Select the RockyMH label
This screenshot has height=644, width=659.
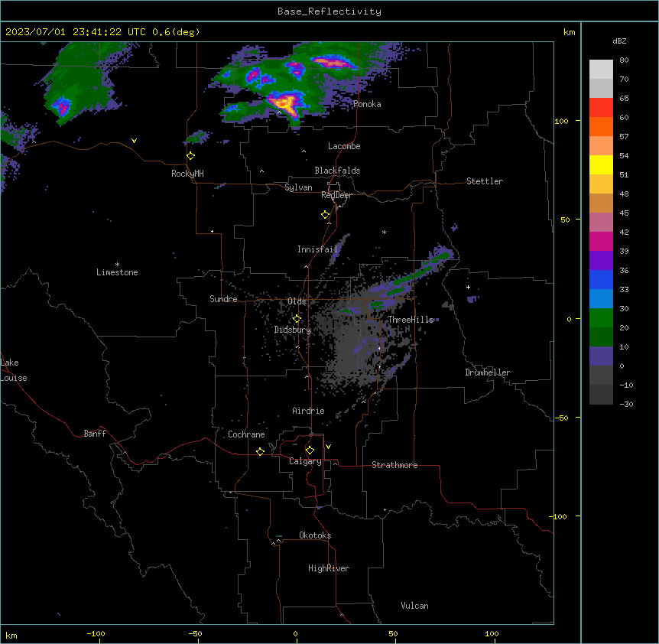pyautogui.click(x=187, y=174)
